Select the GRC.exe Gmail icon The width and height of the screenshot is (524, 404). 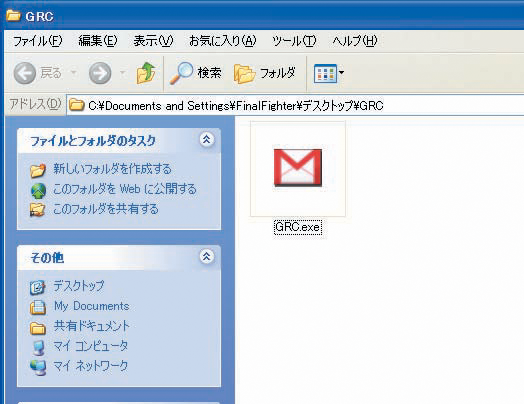tap(298, 167)
